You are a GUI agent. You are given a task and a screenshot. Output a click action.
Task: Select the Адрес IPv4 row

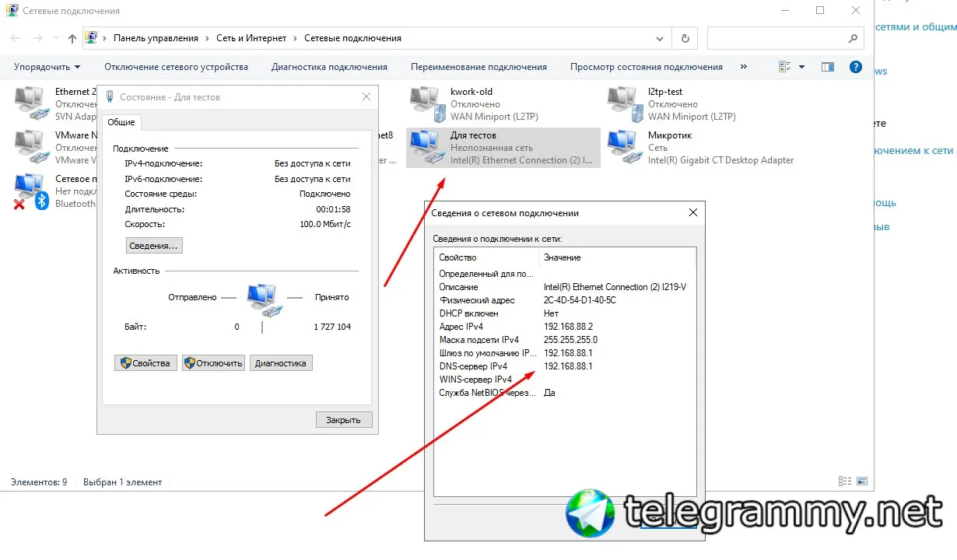pos(565,327)
